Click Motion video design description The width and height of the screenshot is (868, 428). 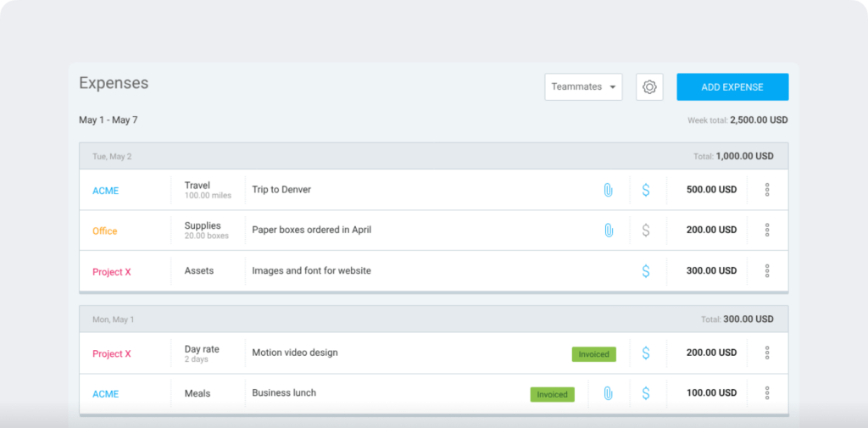[294, 353]
